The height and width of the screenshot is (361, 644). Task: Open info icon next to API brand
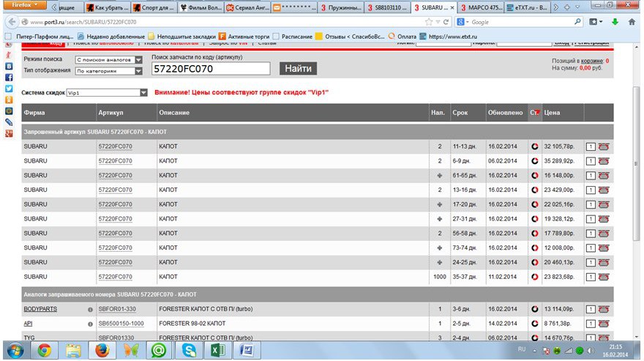[x=90, y=324]
